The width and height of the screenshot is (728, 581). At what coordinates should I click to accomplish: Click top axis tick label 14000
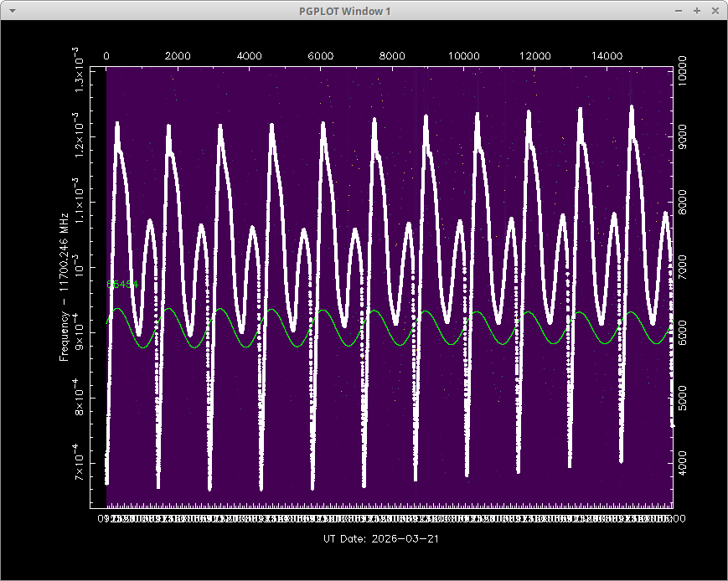[x=607, y=56]
